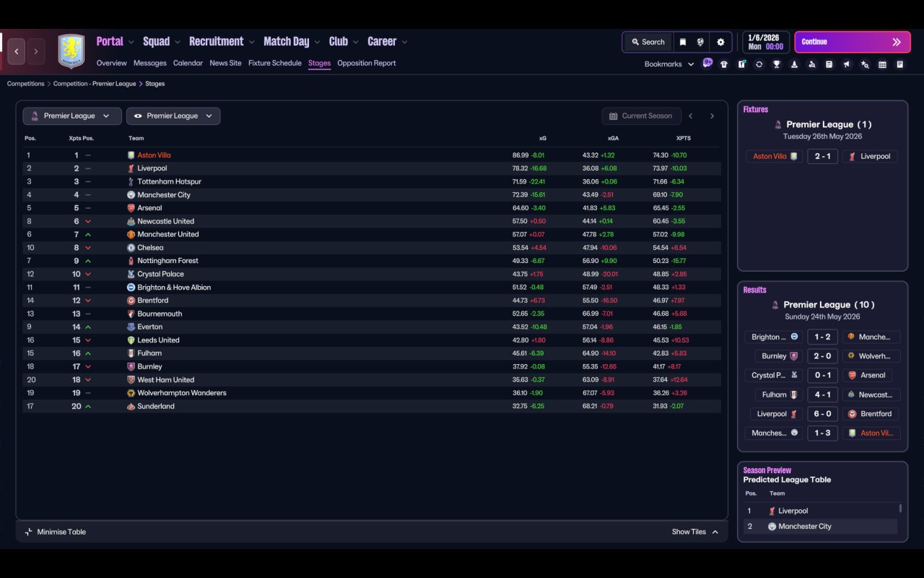
Task: Open Liverpool's team link in the table
Action: pyautogui.click(x=152, y=168)
